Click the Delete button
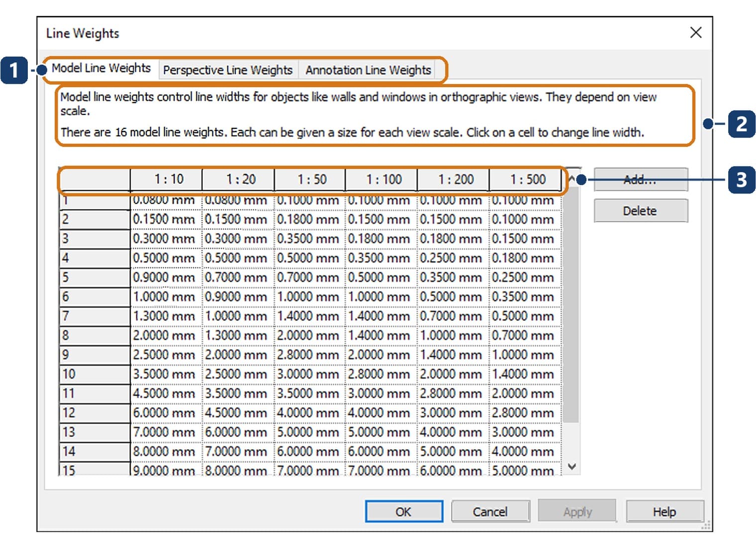 click(641, 211)
